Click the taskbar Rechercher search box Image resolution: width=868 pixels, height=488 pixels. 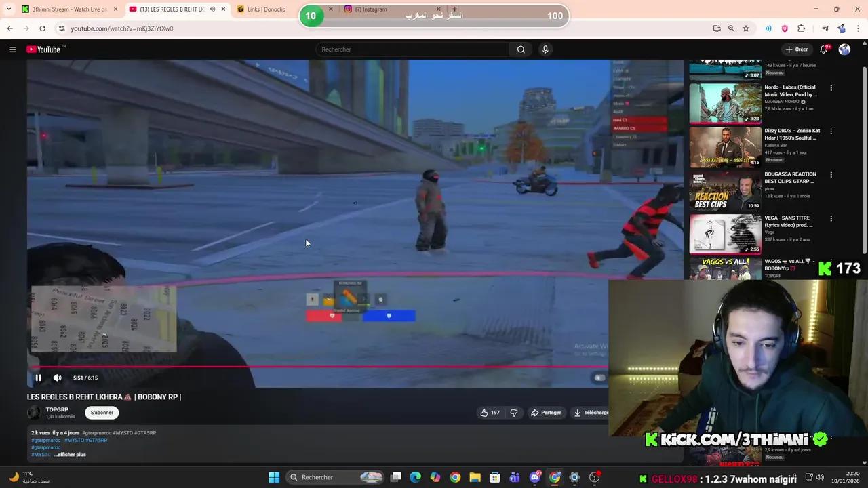(336, 477)
